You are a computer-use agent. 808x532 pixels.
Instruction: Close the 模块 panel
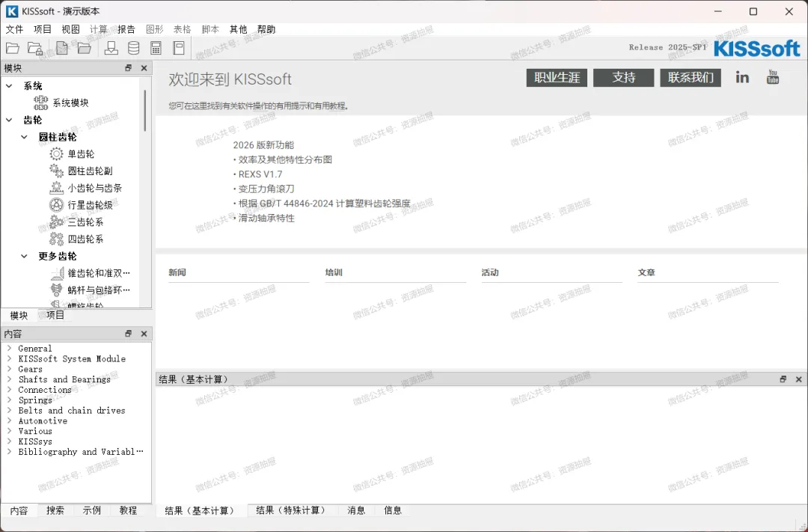(x=144, y=67)
